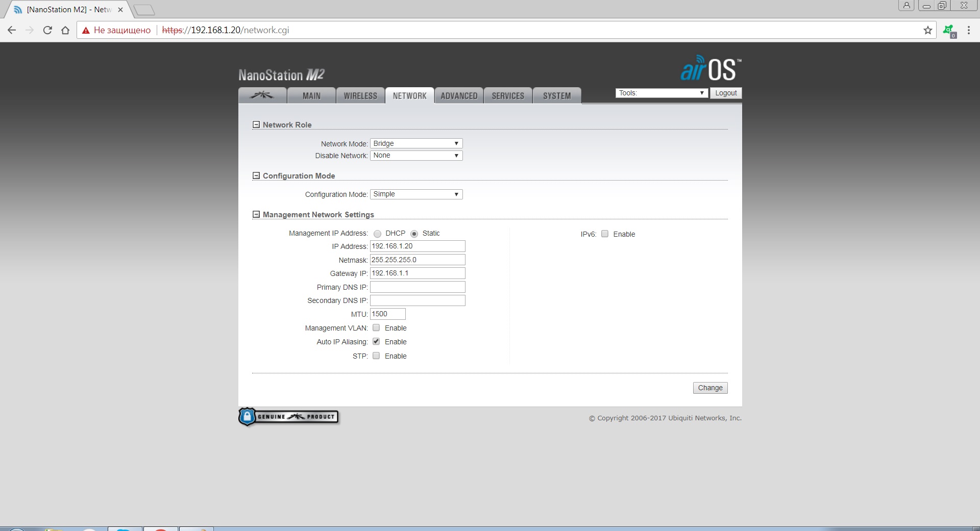Click the Netmask field
Viewport: 980px width, 531px height.
418,260
